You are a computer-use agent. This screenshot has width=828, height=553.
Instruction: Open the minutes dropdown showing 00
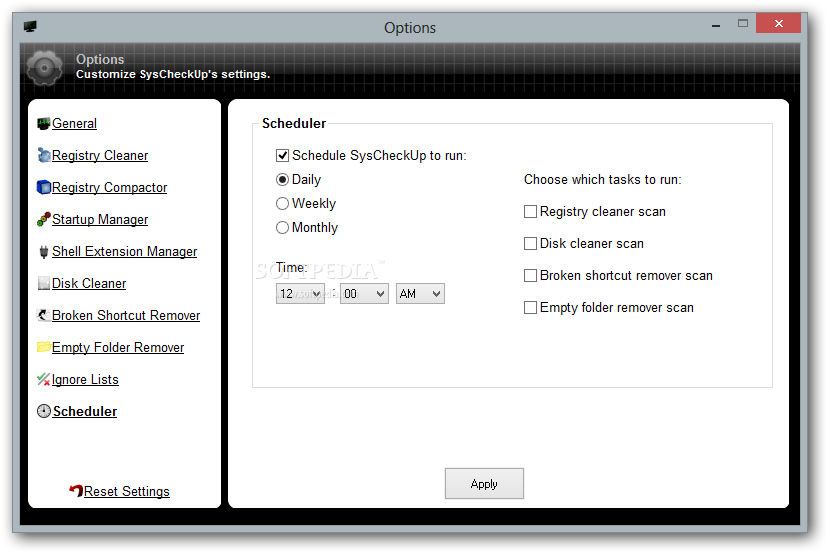364,294
